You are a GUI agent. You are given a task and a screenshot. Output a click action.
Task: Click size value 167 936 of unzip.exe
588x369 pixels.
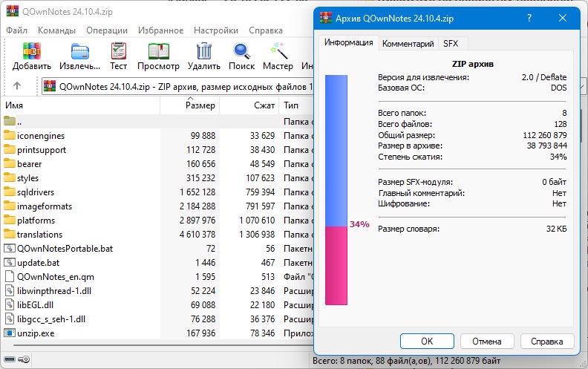[x=201, y=333]
